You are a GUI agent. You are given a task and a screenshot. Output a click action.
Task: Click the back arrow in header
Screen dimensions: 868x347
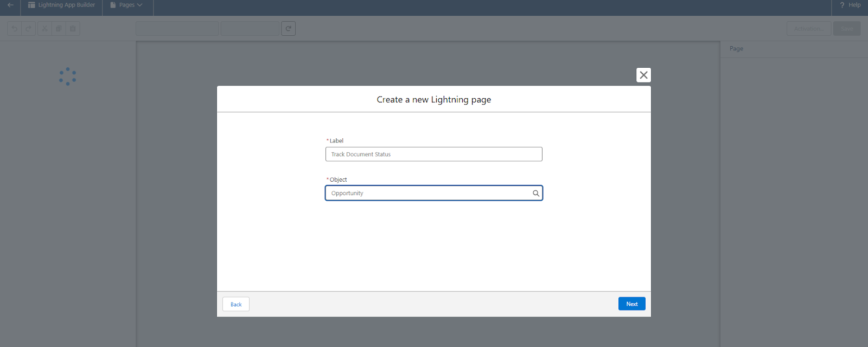(10, 5)
